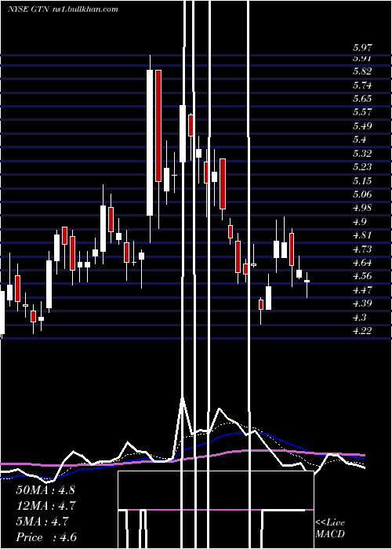Click the 5.57 price axis label
Image resolution: width=392 pixels, height=549 pixels.
pyautogui.click(x=362, y=112)
